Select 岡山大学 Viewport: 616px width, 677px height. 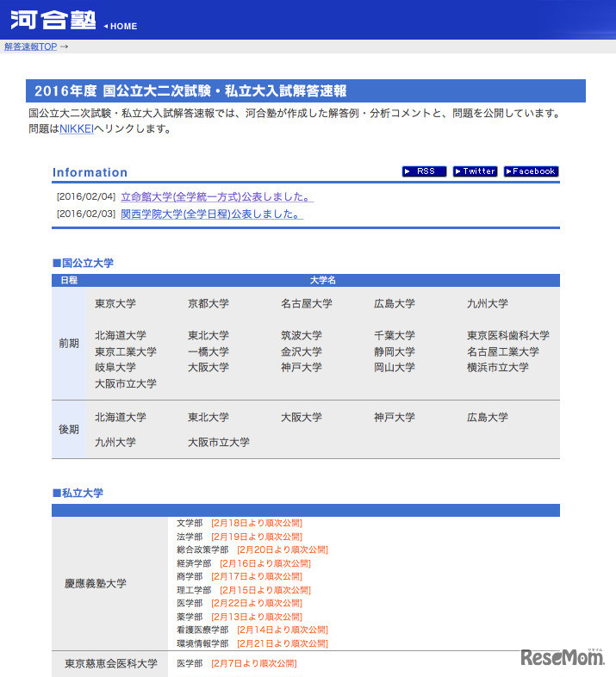395,368
